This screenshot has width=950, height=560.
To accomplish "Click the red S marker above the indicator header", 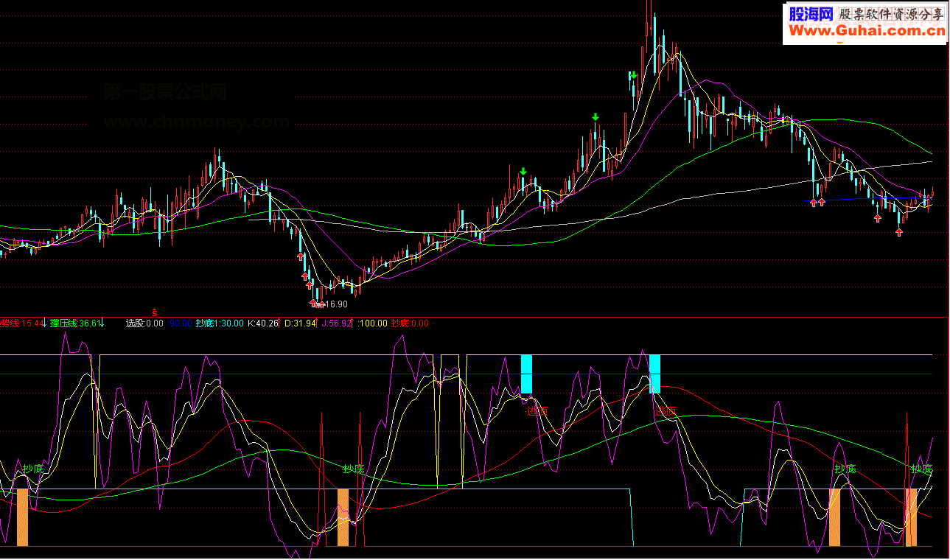I will 155,312.
